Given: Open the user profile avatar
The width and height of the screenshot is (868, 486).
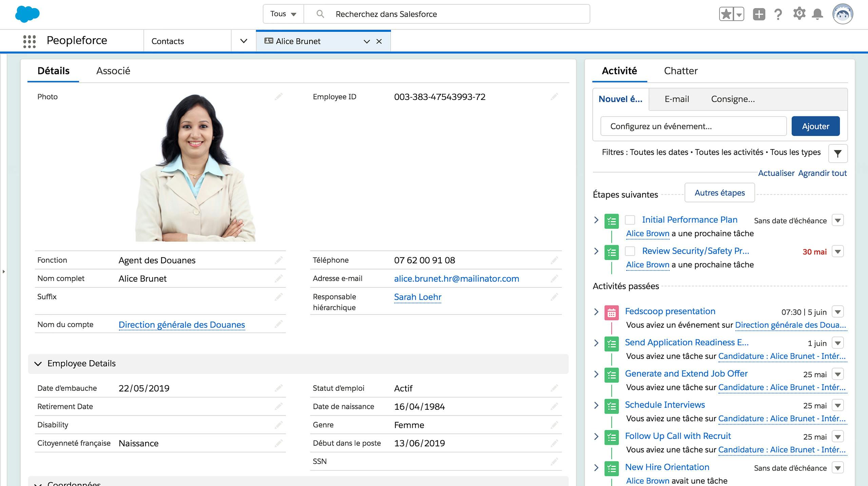Looking at the screenshot, I should 843,14.
